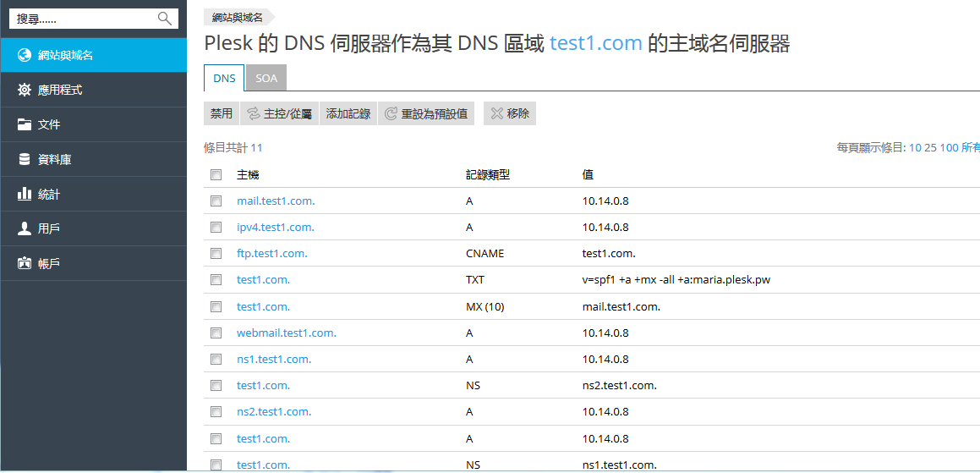
Task: Click the gear icon for 應用程式
Action: click(24, 90)
